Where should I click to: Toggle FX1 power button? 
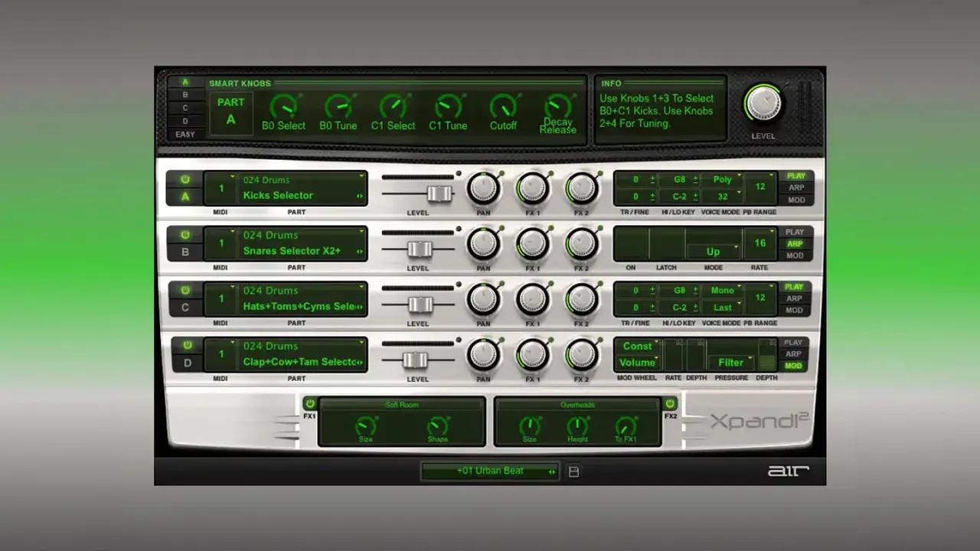tap(309, 403)
